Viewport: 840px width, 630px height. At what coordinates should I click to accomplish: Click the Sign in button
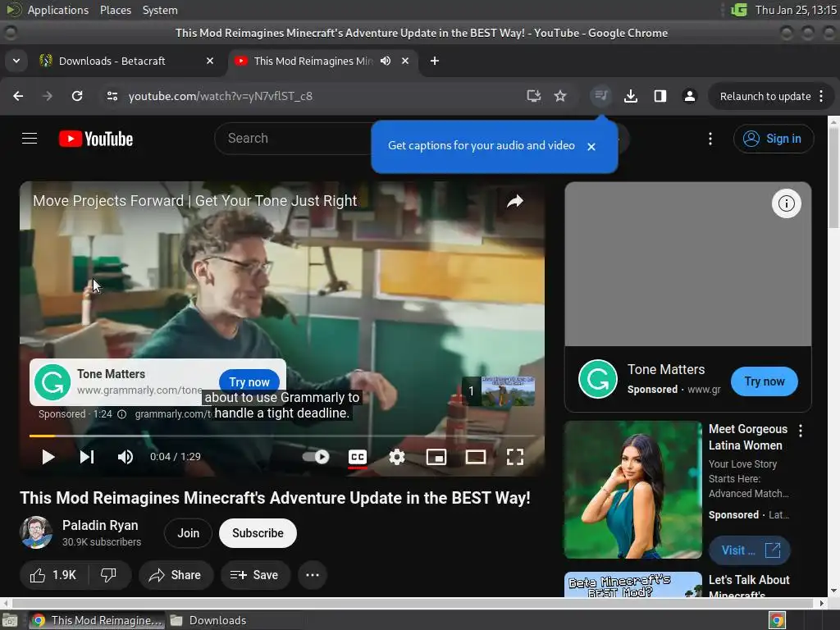tap(773, 139)
